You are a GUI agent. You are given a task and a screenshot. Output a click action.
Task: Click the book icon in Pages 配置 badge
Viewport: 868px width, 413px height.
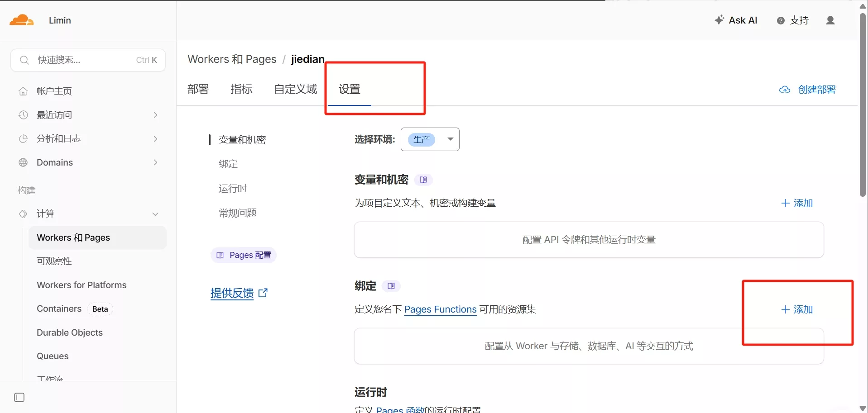click(220, 255)
